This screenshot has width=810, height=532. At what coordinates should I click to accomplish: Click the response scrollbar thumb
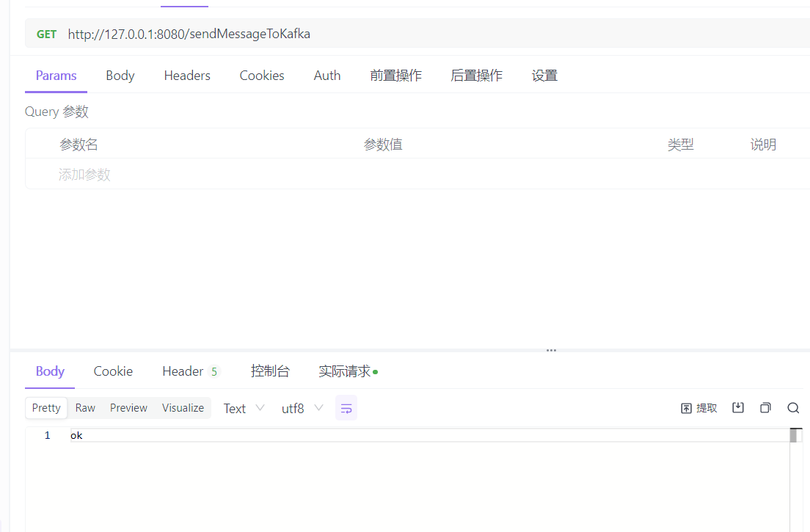coord(793,435)
